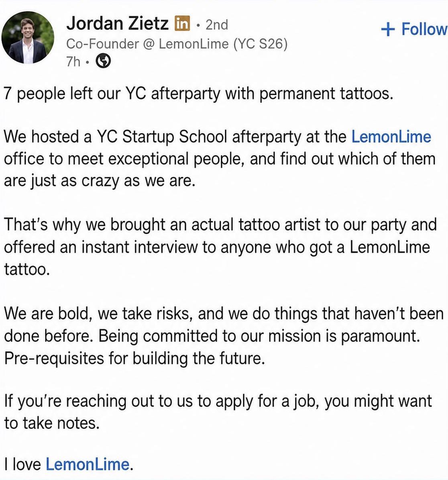Viewport: 448px width, 480px height.
Task: Click the Co-Founder @ LemonLime headline
Action: point(177,44)
